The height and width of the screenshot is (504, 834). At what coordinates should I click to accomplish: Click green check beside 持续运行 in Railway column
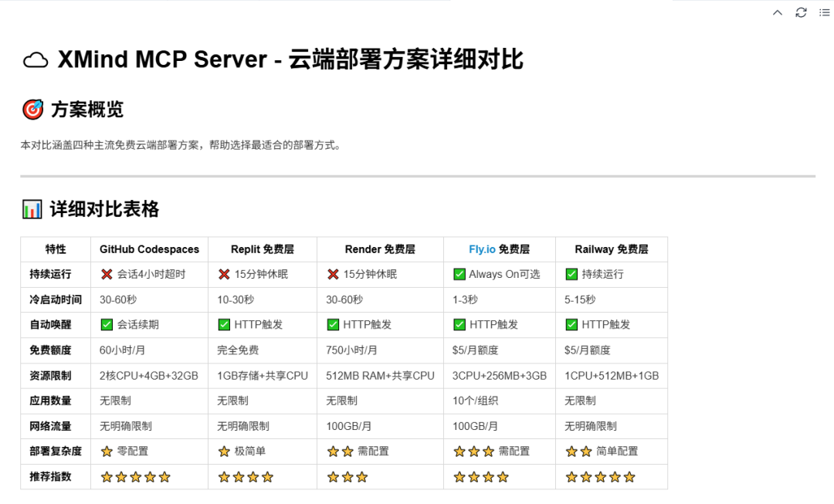[x=571, y=274]
